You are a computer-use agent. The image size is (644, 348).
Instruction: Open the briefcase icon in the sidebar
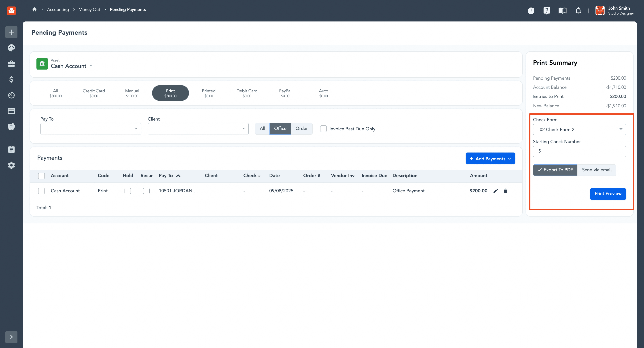[x=11, y=64]
